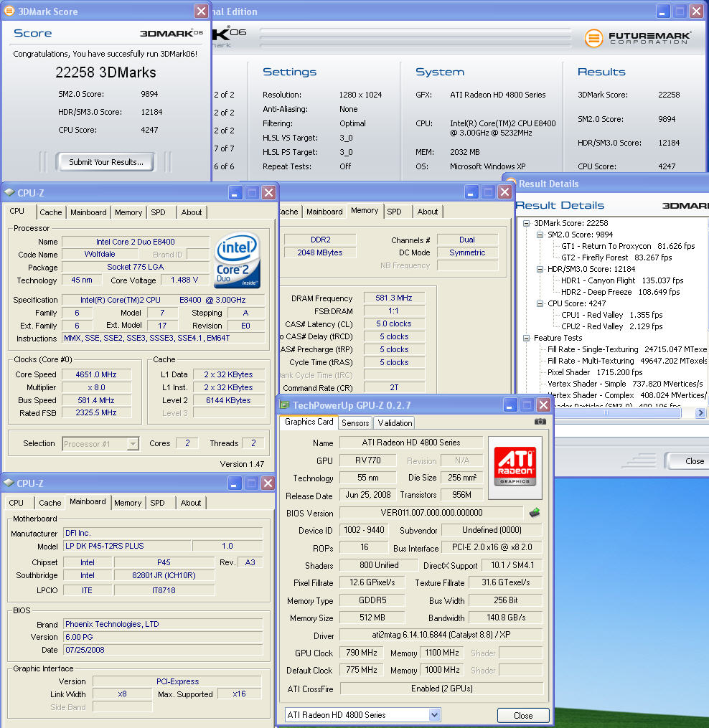The image size is (709, 728).
Task: Click the 22258 3DMarks score text
Action: click(105, 72)
